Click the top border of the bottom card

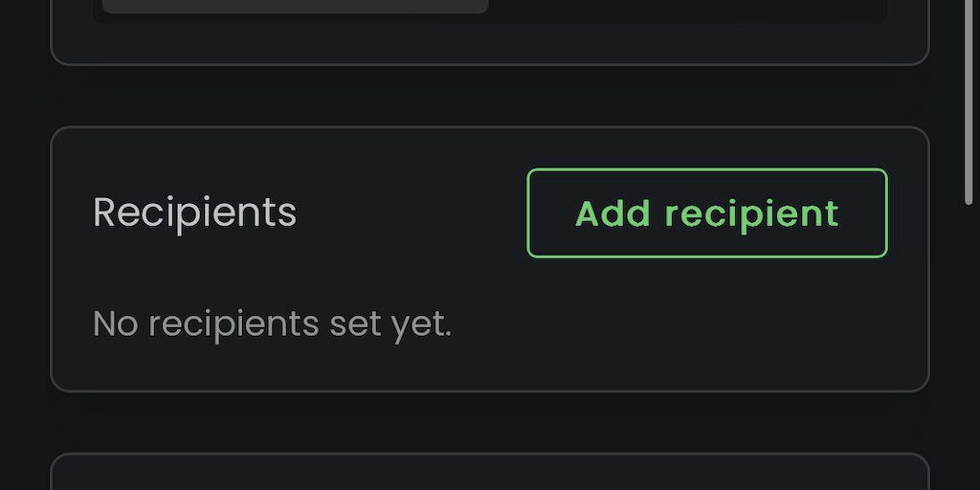tap(489, 454)
